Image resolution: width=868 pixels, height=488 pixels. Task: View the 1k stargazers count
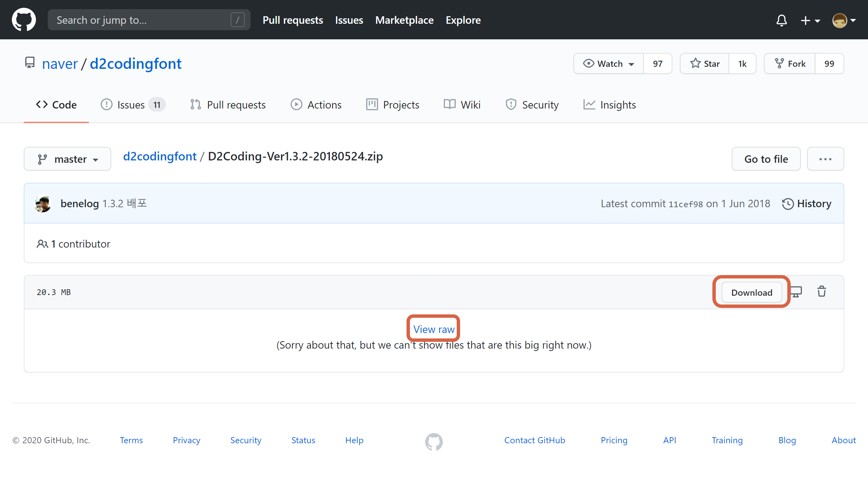[743, 63]
